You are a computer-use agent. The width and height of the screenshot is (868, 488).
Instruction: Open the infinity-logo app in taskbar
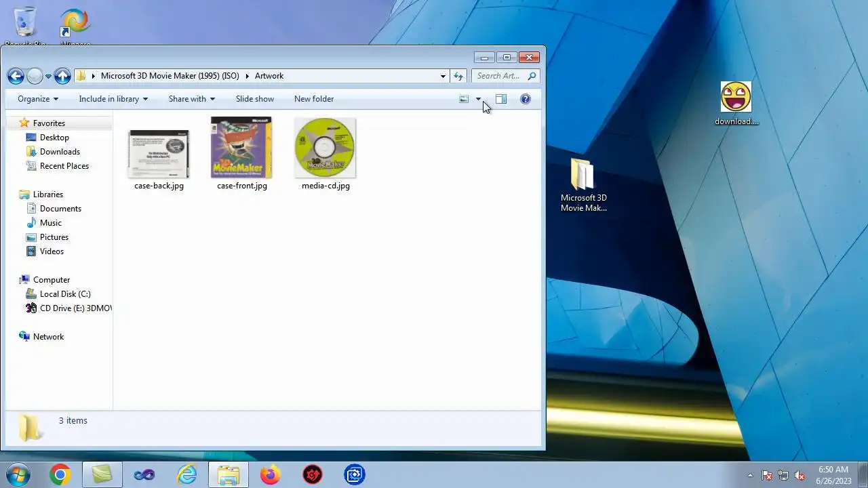pos(144,475)
